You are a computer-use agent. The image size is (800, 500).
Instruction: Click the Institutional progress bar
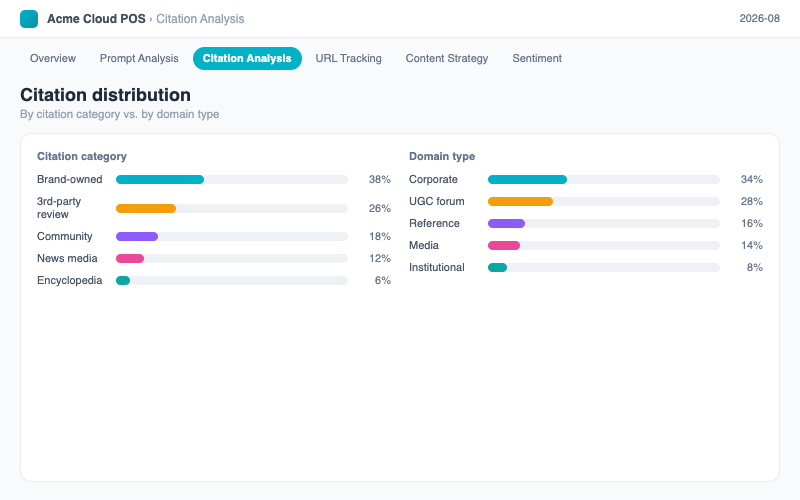604,267
